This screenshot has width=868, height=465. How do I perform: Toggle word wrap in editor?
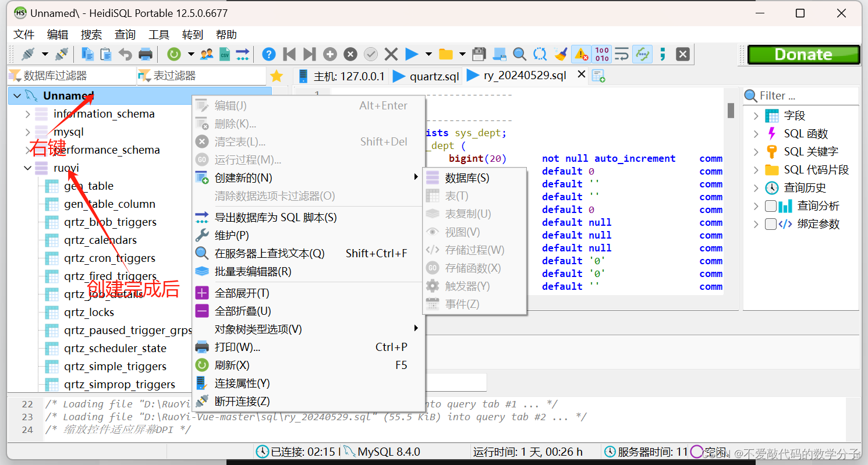pos(622,54)
